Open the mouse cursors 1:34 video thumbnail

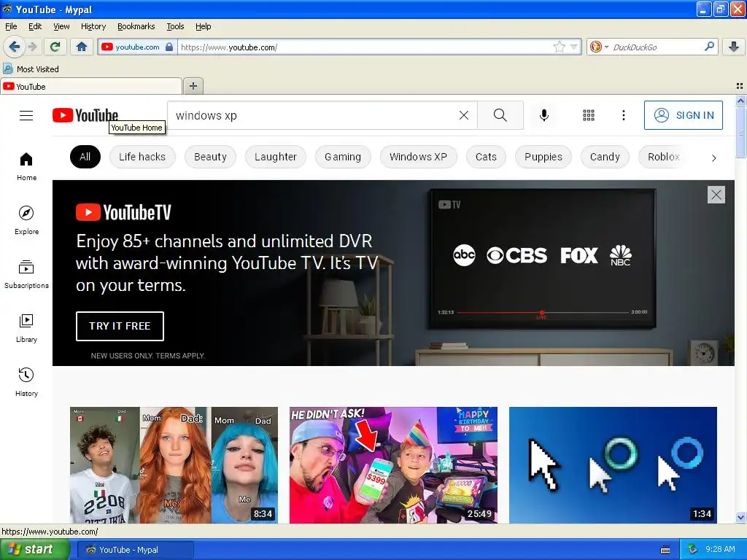coord(613,465)
